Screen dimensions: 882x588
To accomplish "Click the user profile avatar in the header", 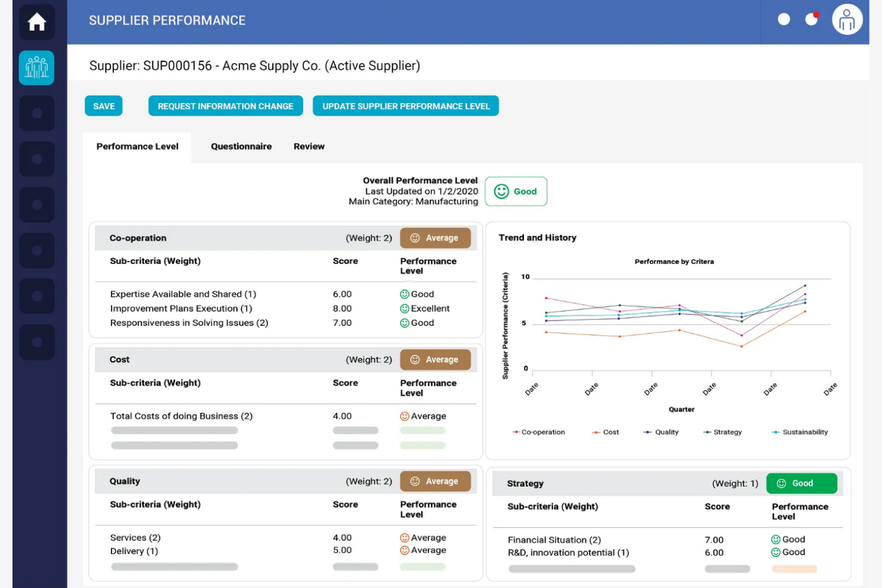I will click(847, 19).
